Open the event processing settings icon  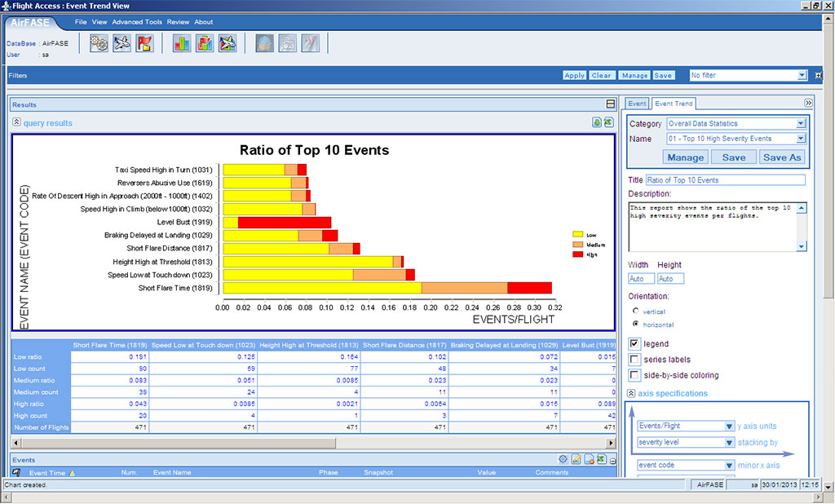click(99, 45)
